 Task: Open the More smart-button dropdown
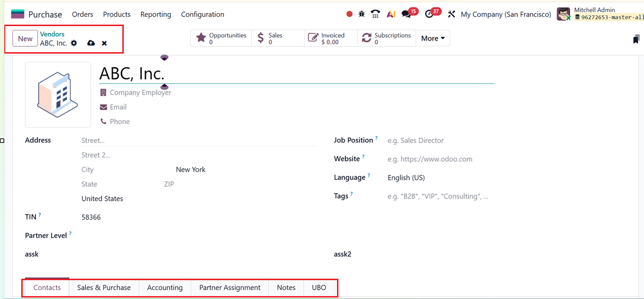[x=433, y=38]
